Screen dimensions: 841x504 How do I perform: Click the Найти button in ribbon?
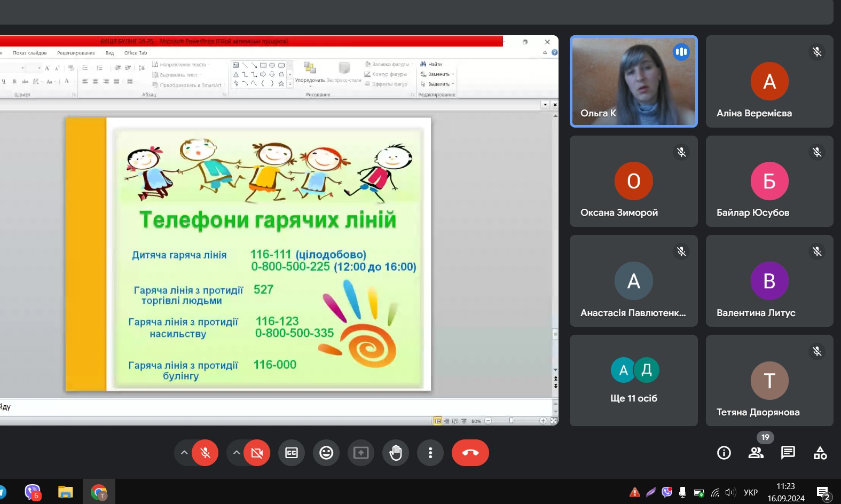(x=431, y=64)
